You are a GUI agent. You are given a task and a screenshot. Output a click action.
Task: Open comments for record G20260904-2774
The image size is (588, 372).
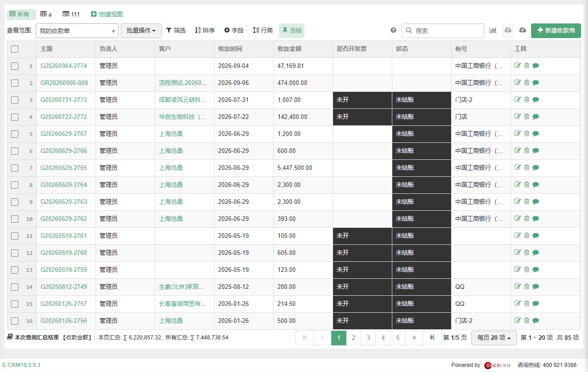point(536,66)
